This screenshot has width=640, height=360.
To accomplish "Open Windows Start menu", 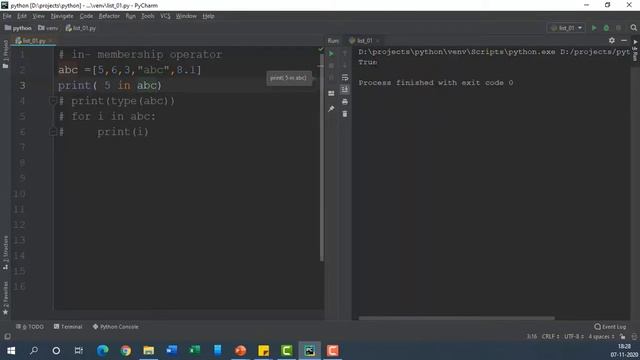I will (x=11, y=351).
